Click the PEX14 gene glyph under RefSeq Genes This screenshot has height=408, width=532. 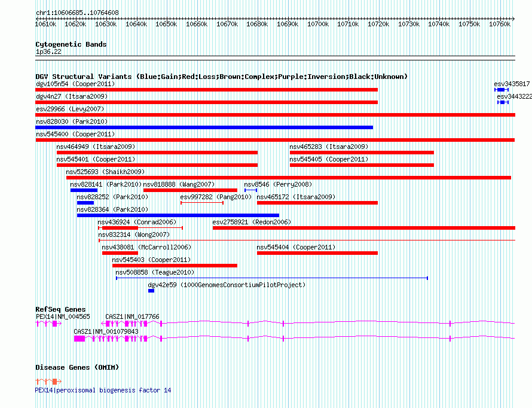click(48, 324)
